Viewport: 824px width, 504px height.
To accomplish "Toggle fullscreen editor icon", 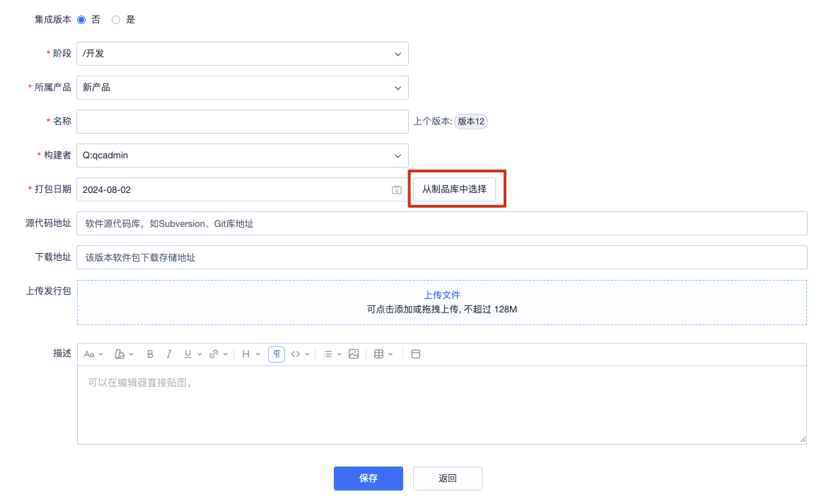I will (416, 354).
